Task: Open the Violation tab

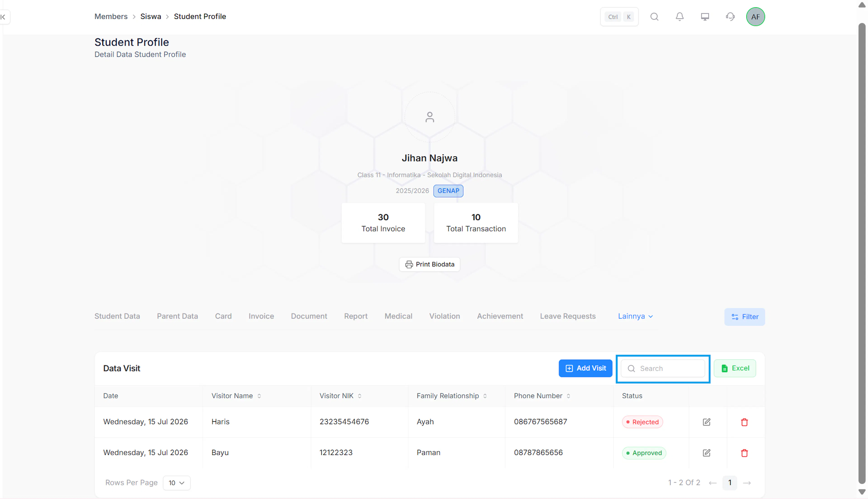Action: (x=444, y=316)
